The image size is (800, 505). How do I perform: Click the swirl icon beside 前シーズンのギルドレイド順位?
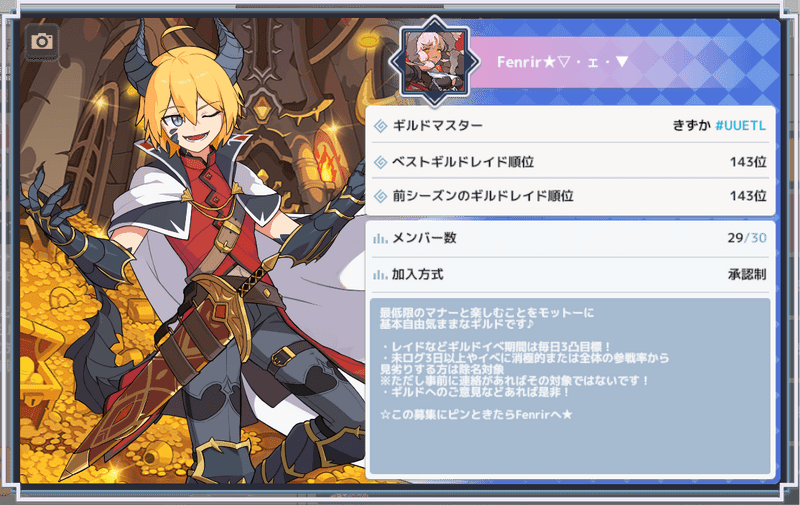pyautogui.click(x=381, y=196)
